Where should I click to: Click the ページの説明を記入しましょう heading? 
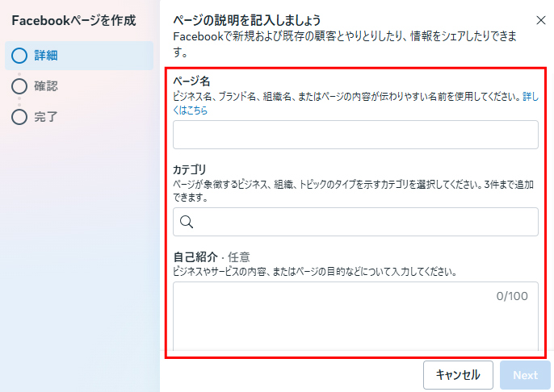click(247, 19)
